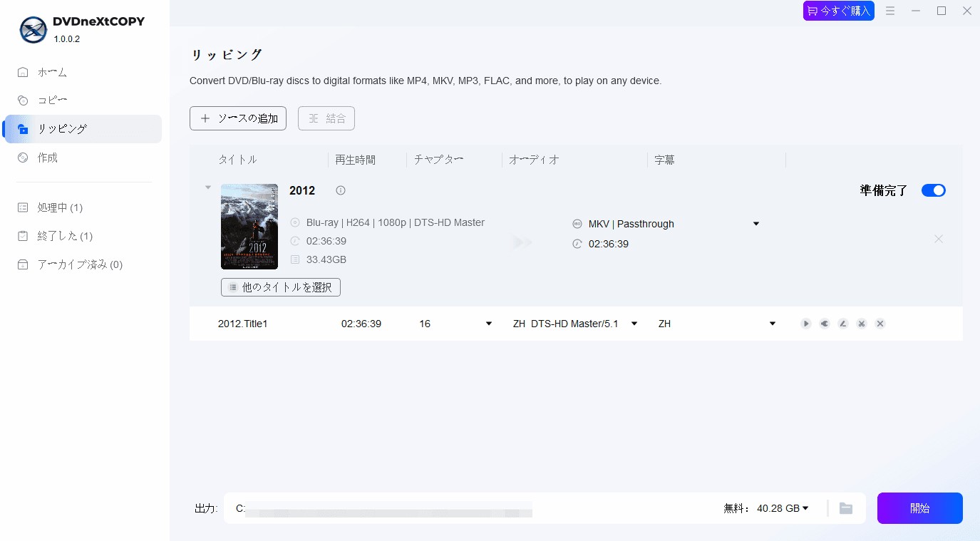Show アーカイブ済み (0) tasks
The width and height of the screenshot is (980, 541).
pyautogui.click(x=83, y=264)
